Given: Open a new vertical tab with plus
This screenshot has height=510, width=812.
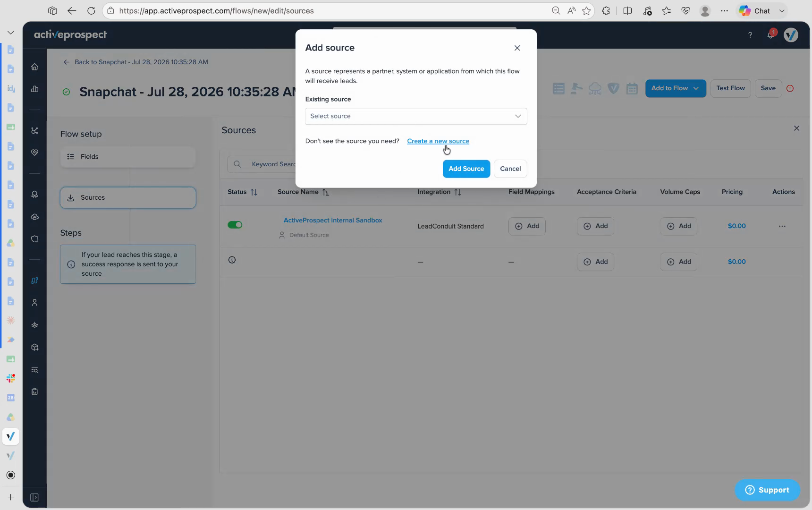Looking at the screenshot, I should [x=10, y=497].
